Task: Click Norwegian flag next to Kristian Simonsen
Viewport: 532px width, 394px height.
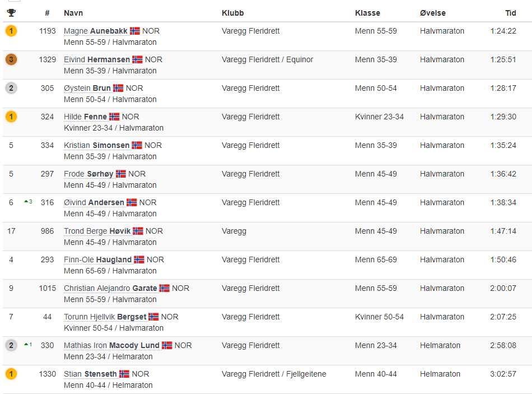Action: click(x=137, y=145)
